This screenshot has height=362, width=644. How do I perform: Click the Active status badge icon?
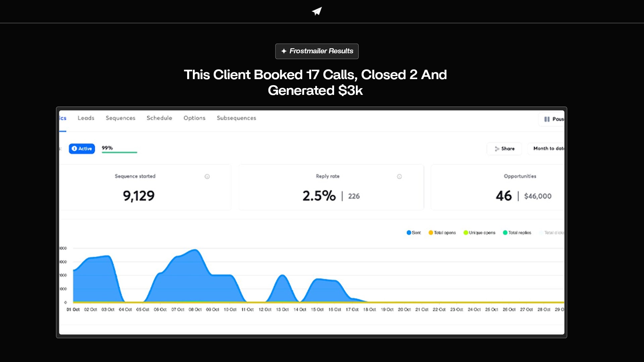74,148
